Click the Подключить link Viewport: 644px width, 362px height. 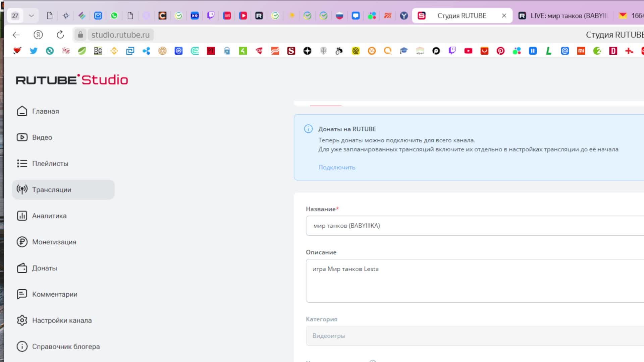[x=337, y=167]
